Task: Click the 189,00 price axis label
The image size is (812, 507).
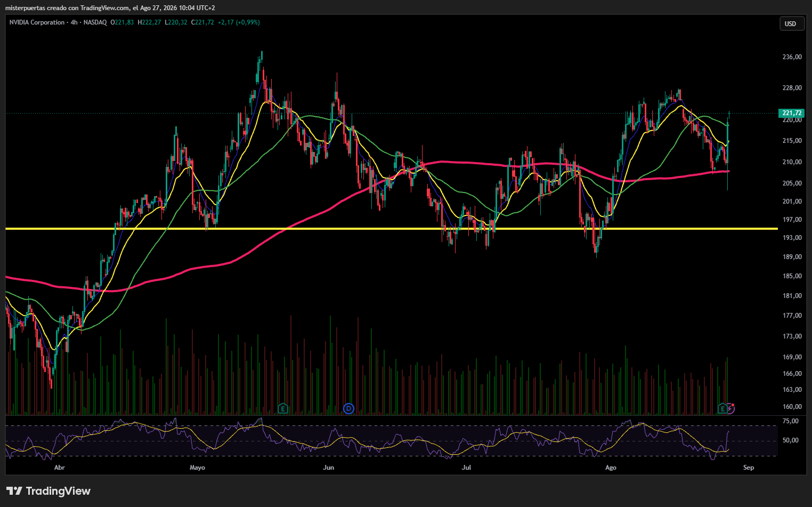Action: 792,257
